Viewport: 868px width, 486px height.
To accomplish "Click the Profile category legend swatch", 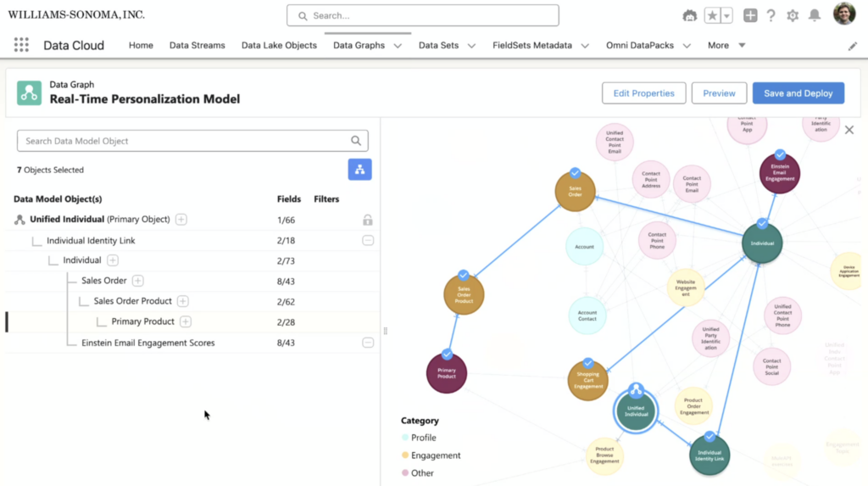I will coord(405,438).
